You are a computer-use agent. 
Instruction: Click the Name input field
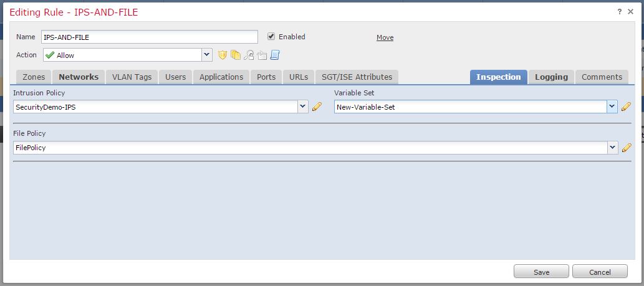[x=150, y=37]
